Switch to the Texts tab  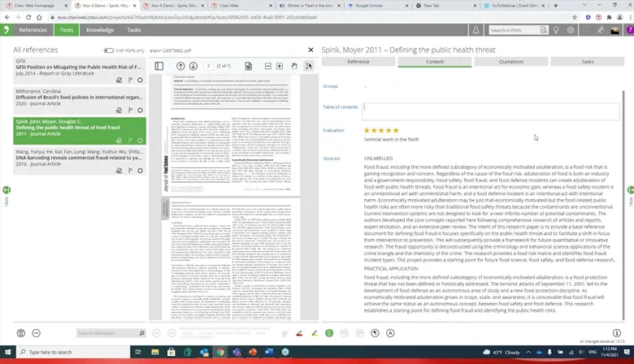67,30
